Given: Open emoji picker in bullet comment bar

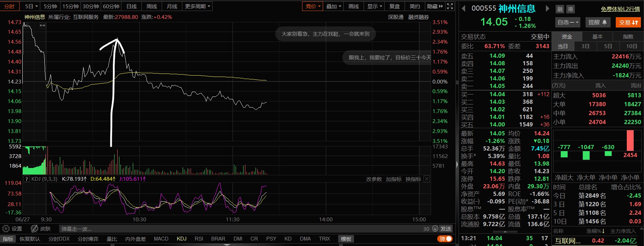Looking at the screenshot, I should pos(435,229).
